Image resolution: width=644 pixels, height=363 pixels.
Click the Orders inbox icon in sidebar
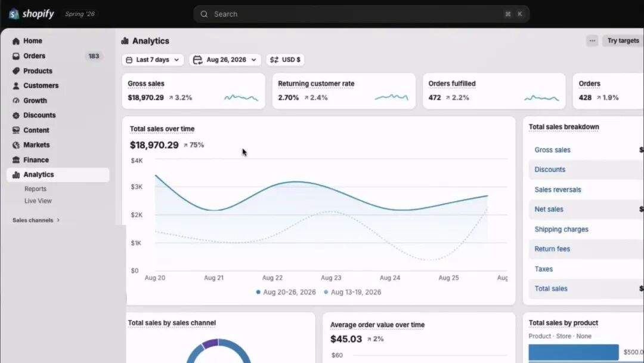click(x=16, y=56)
